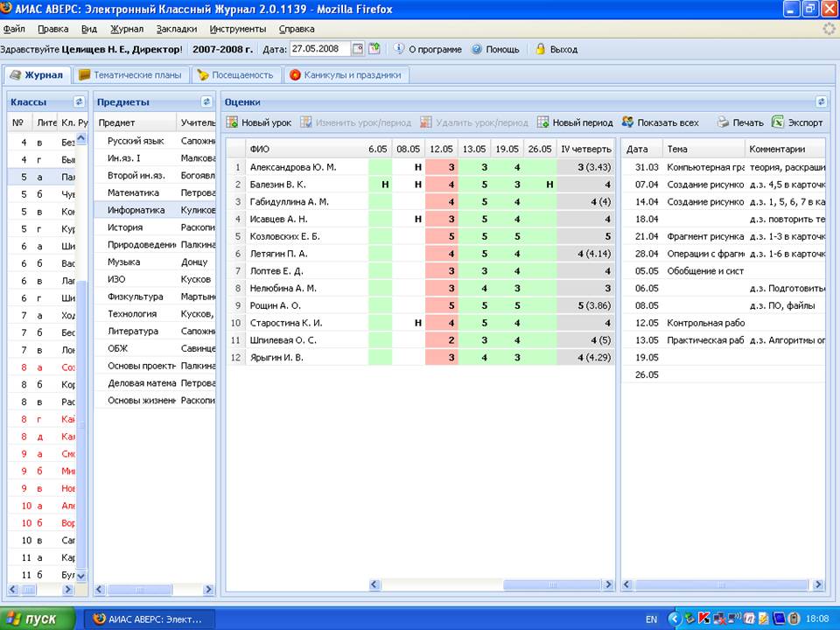
Task: Click the 18:08 system tray clock
Action: click(817, 619)
